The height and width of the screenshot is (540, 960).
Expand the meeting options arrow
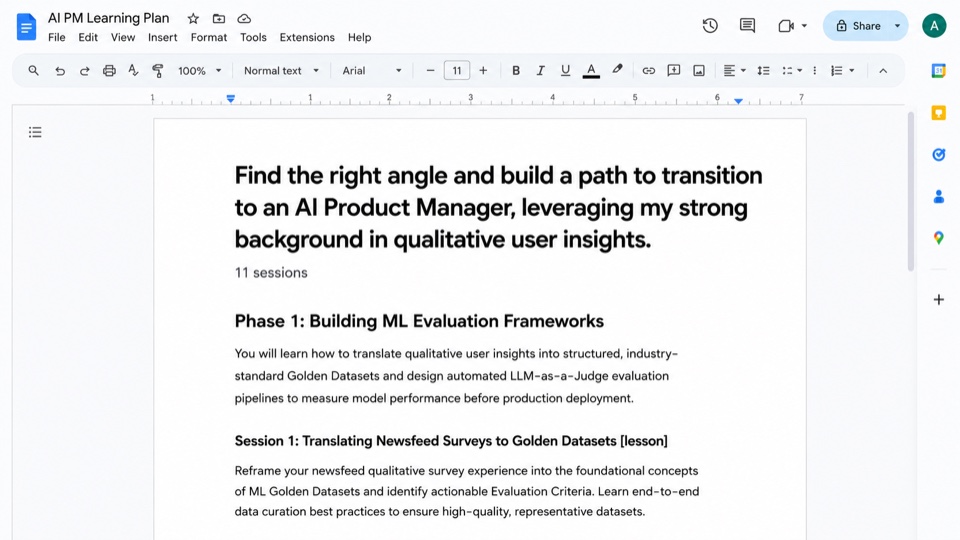tap(804, 26)
